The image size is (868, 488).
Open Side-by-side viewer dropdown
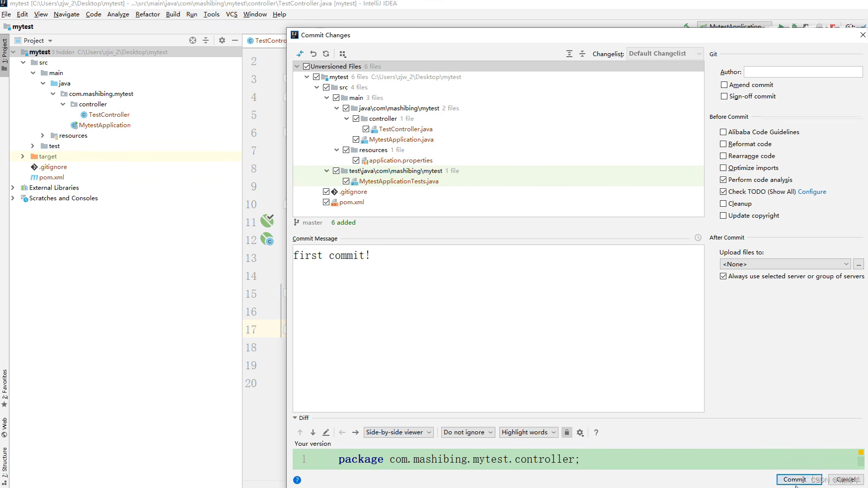pyautogui.click(x=398, y=432)
